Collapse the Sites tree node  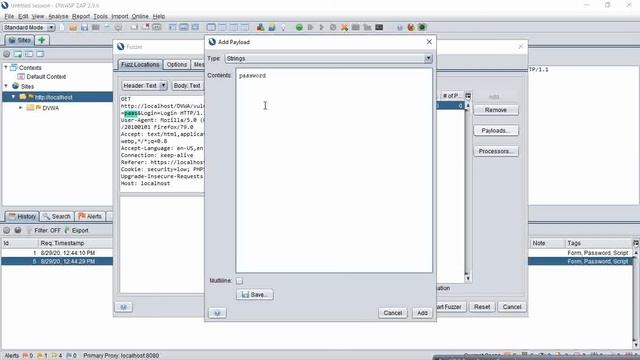pyautogui.click(x=6, y=86)
